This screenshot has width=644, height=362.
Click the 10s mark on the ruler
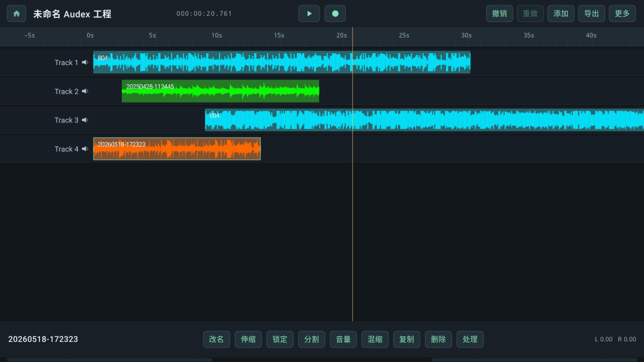[216, 35]
